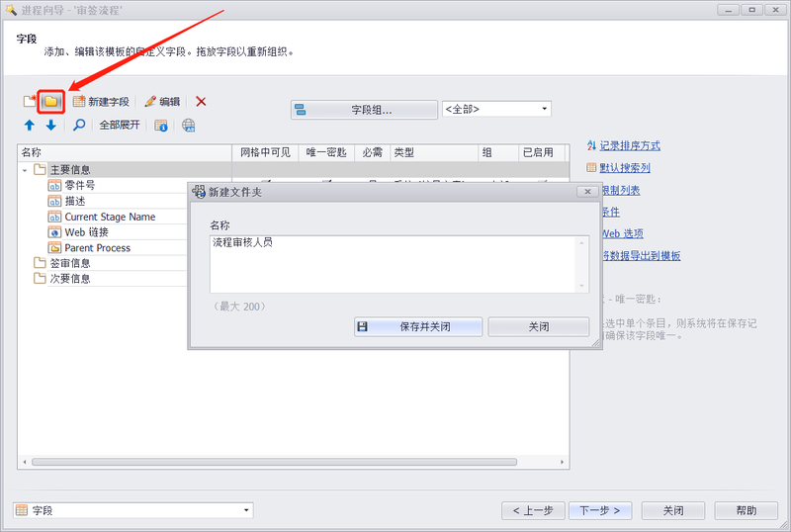Move field down with blue down arrow

coord(51,126)
